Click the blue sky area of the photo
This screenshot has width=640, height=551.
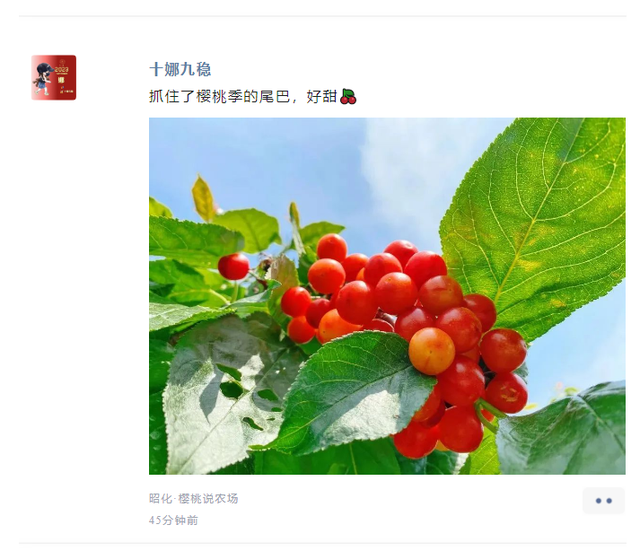pos(327,171)
